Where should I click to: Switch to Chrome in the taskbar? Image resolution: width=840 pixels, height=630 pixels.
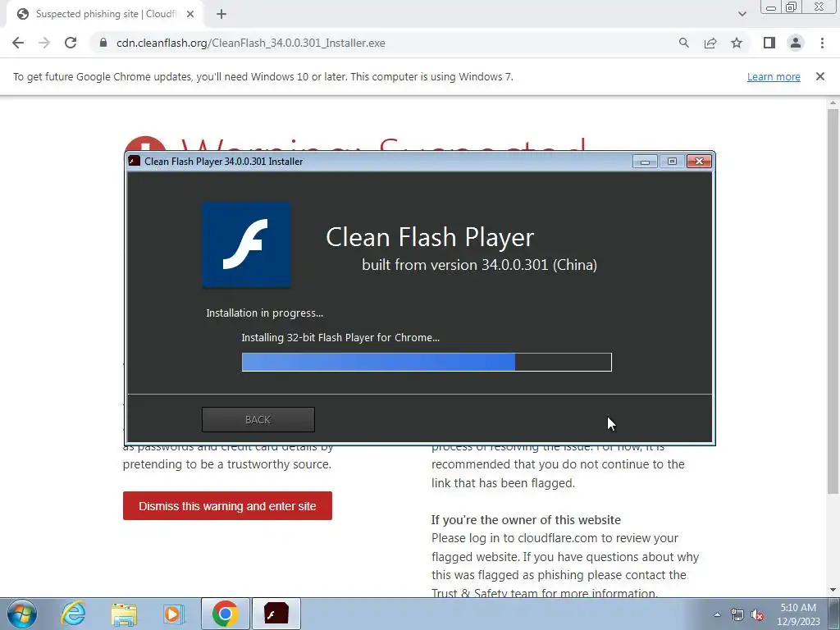pyautogui.click(x=226, y=614)
